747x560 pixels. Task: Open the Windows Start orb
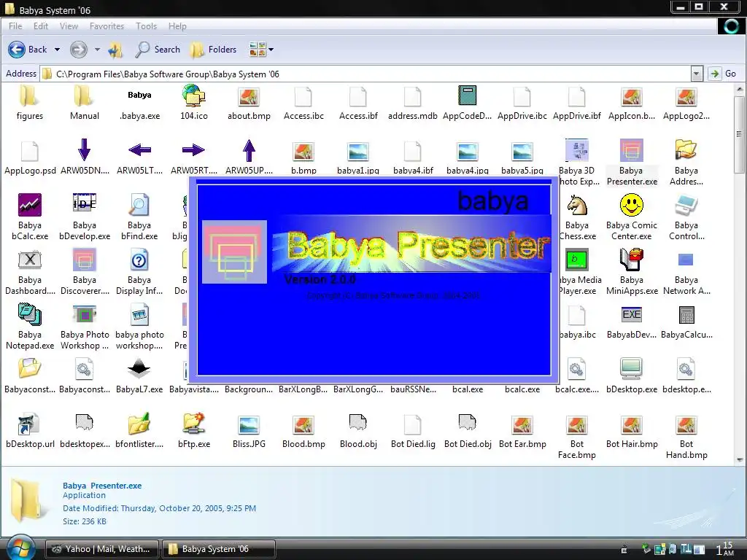[x=21, y=548]
